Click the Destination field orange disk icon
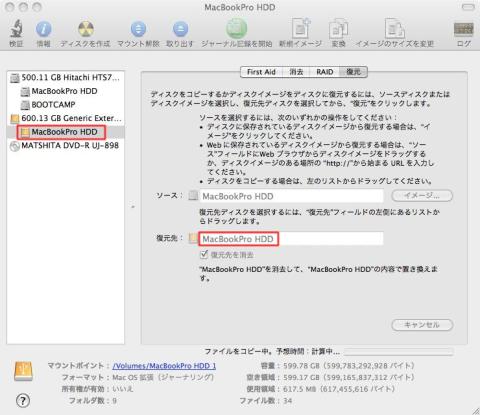This screenshot has width=480, height=415. click(x=193, y=238)
